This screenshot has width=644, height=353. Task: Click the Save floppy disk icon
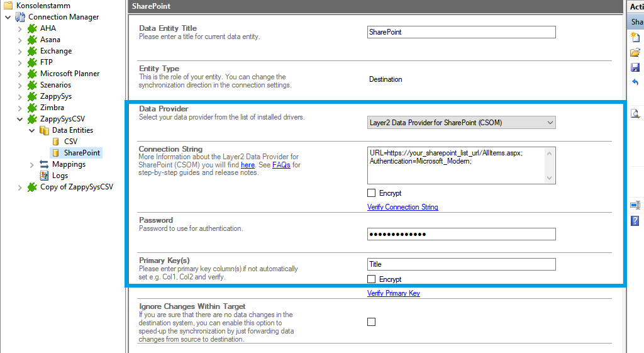coord(635,67)
